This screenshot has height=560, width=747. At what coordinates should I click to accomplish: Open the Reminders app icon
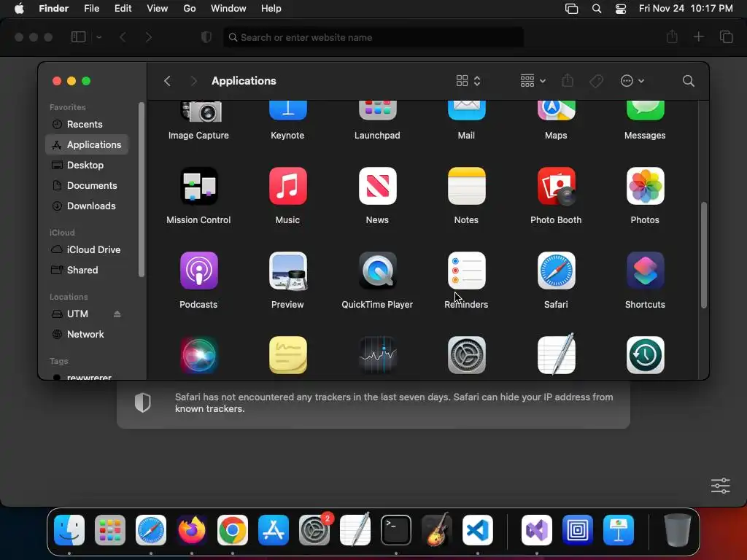(466, 271)
